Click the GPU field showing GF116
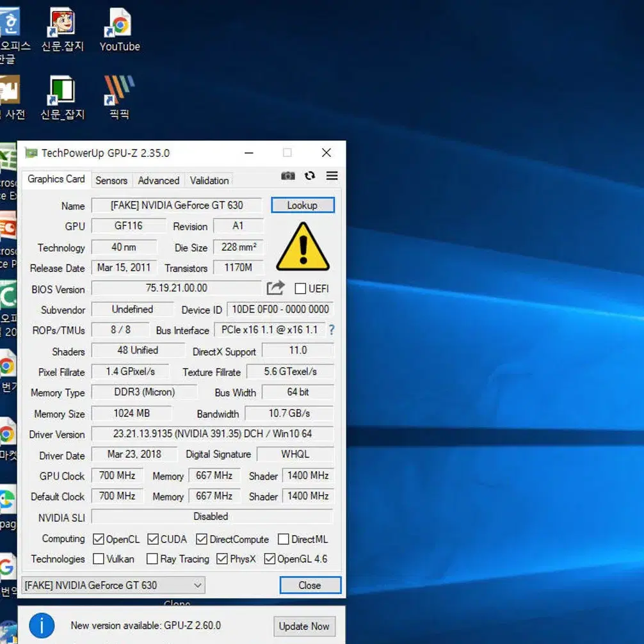 click(129, 226)
